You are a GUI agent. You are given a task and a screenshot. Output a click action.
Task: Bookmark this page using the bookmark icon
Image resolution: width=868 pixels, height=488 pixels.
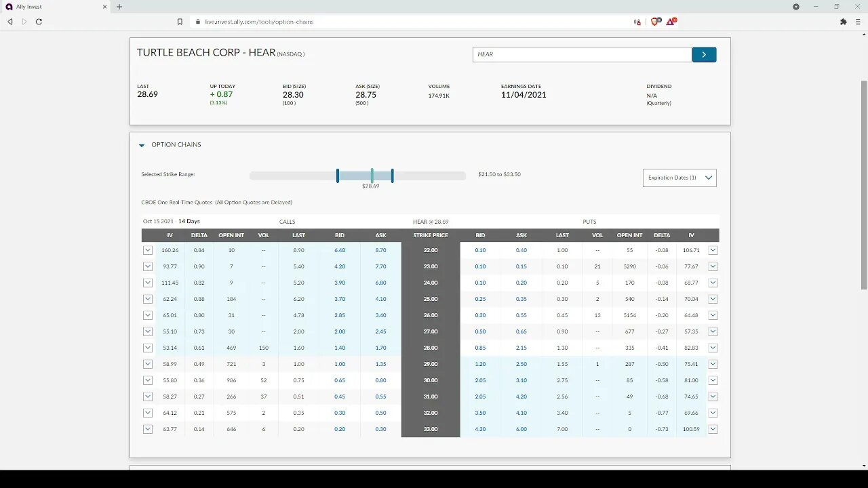pos(180,22)
